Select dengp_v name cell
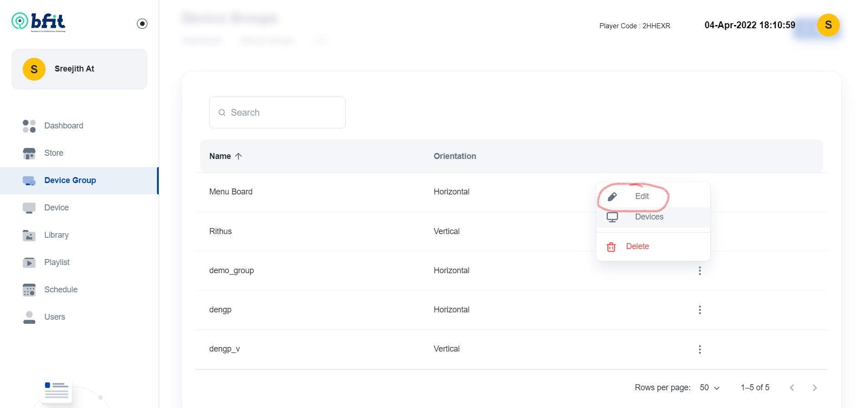The image size is (868, 408). [224, 349]
